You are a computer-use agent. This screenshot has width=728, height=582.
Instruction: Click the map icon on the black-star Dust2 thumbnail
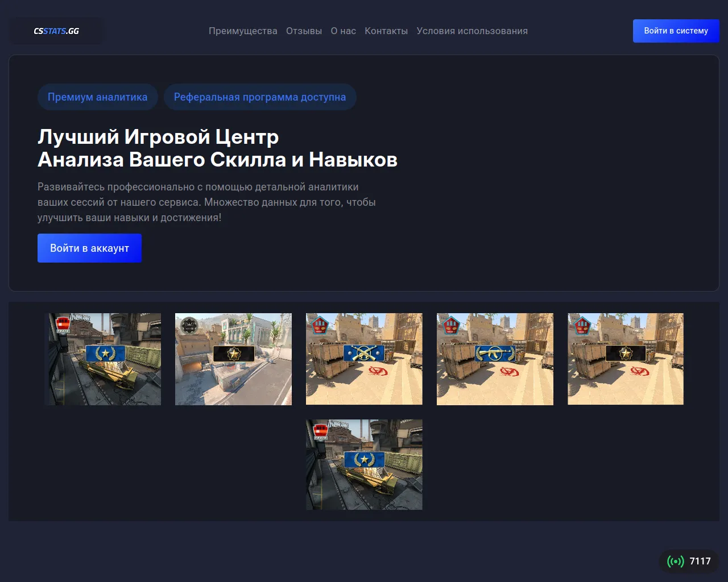coord(582,325)
